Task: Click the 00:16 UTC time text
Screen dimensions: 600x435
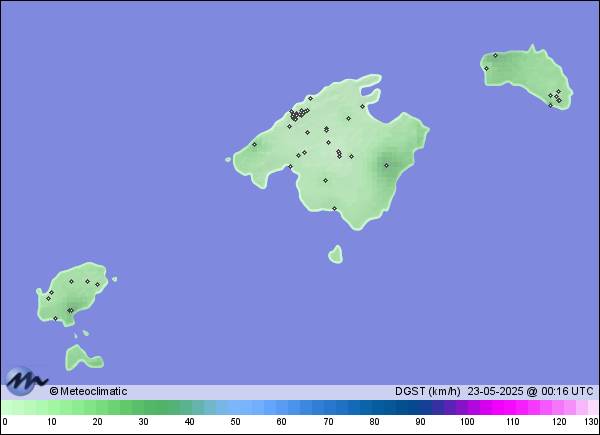Action: (x=567, y=391)
